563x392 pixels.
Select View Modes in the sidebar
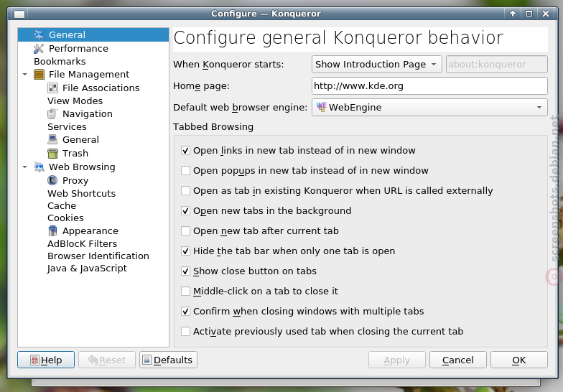[75, 101]
